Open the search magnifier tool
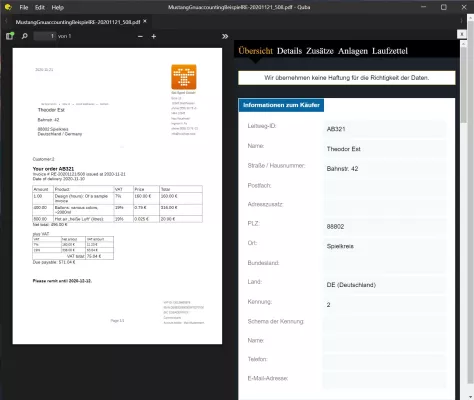Image resolution: width=474 pixels, height=400 pixels. click(x=24, y=36)
